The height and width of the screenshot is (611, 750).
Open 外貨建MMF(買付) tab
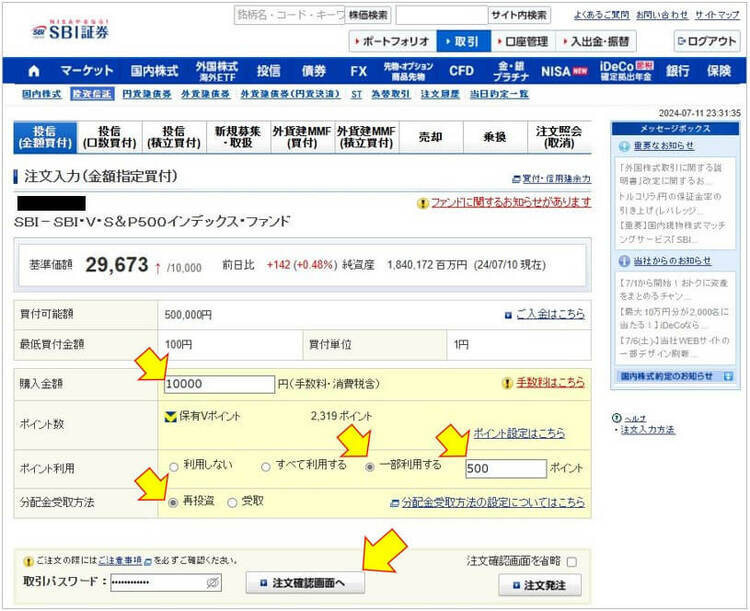302,137
